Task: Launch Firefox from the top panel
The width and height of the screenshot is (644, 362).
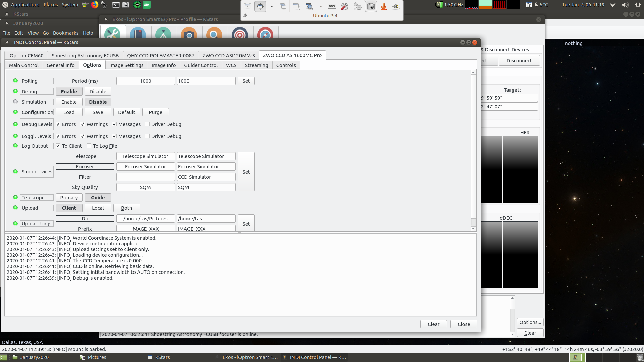Action: 95,5
